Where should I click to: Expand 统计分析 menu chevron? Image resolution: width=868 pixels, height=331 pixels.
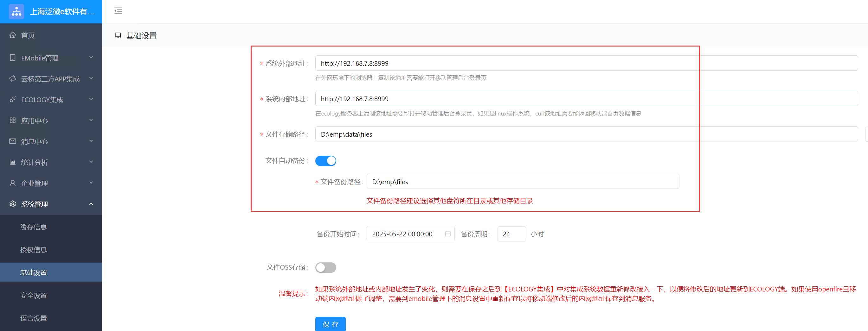(x=91, y=162)
